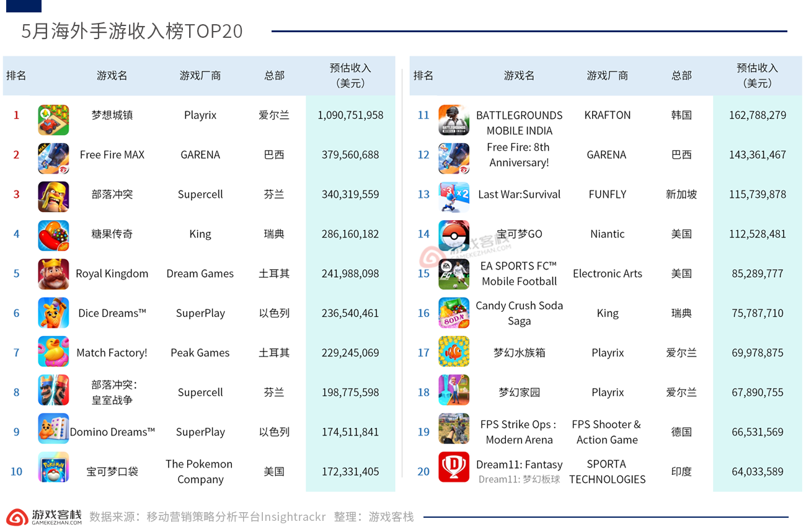806x532 pixels.
Task: Click the game name Last War:Survival
Action: [x=520, y=195]
